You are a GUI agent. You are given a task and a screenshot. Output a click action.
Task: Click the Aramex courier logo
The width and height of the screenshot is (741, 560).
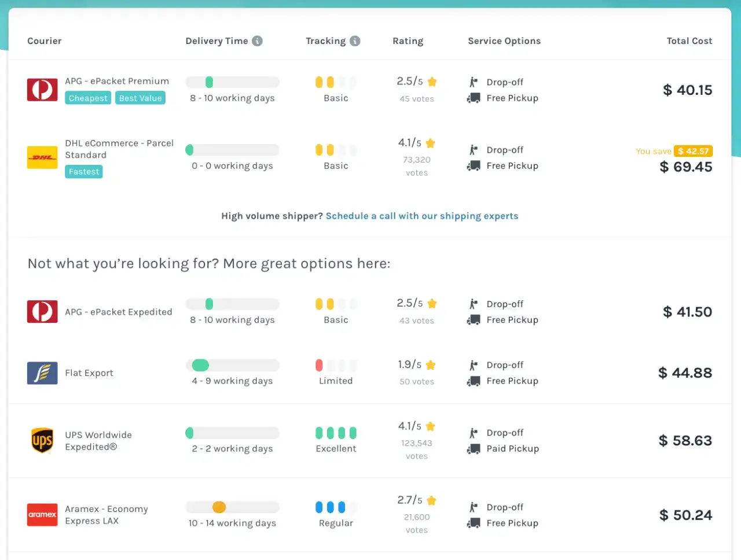[x=42, y=515]
